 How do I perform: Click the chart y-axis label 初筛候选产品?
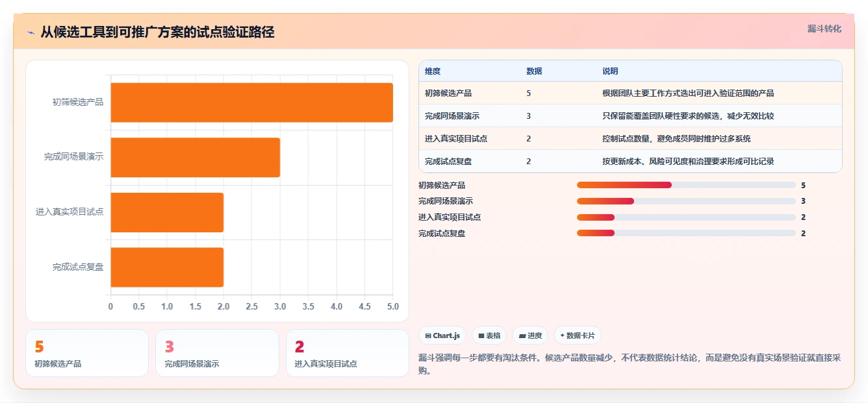click(78, 103)
